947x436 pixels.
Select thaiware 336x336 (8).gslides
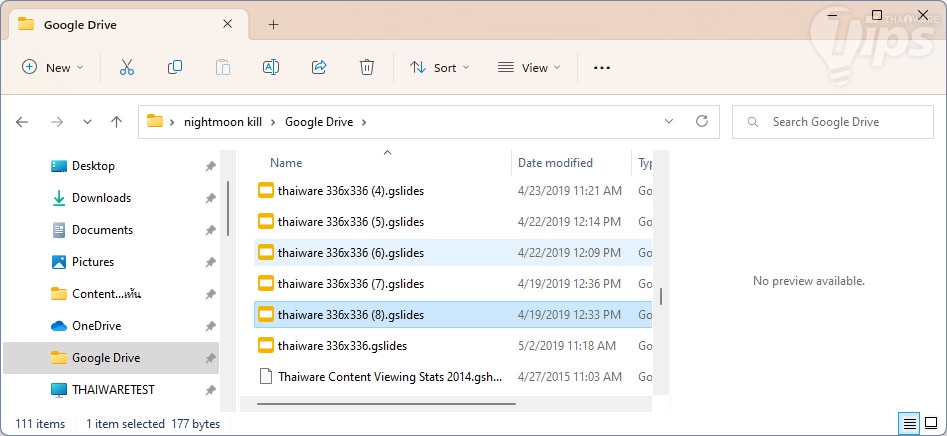pyautogui.click(x=453, y=315)
